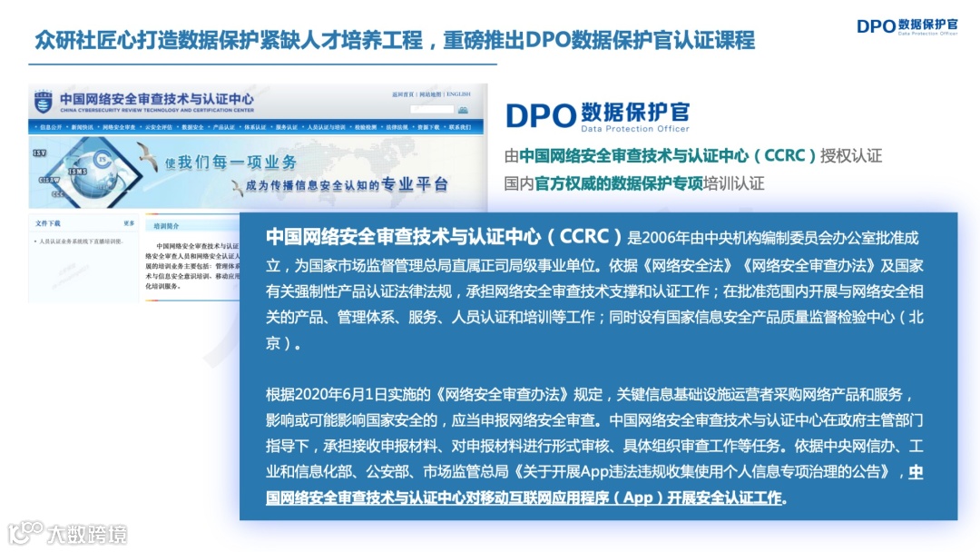Click the green text 官方权威的数据保护专项
Viewport: 980px width, 552px height.
[619, 183]
